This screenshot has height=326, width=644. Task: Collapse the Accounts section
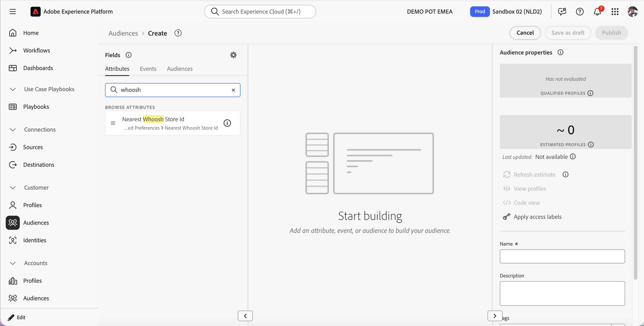click(x=13, y=263)
